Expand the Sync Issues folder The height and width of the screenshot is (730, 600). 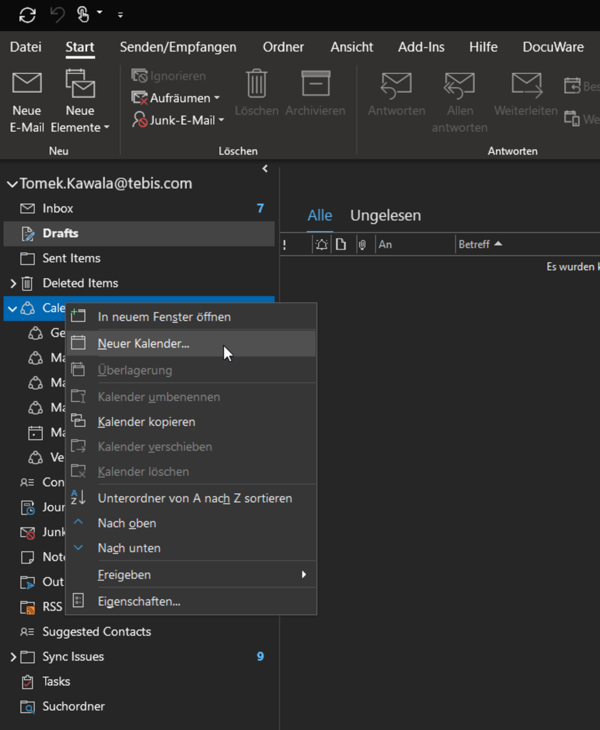click(x=12, y=657)
